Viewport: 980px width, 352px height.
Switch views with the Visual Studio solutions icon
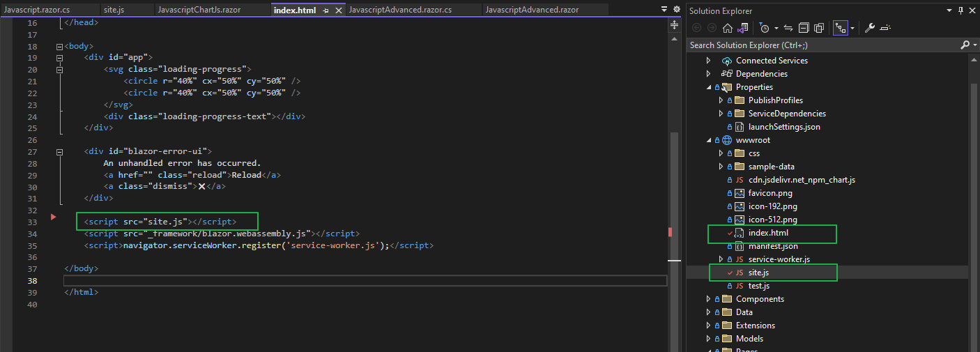coord(743,28)
